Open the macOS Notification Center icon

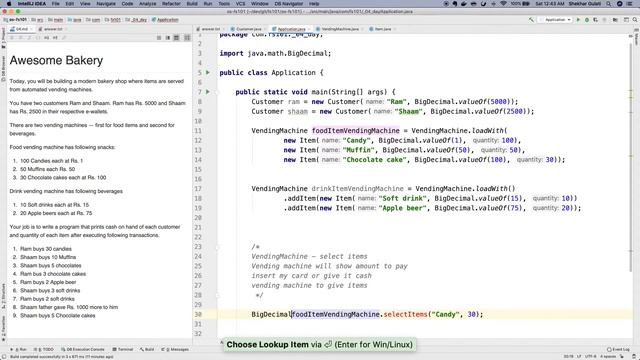click(629, 4)
